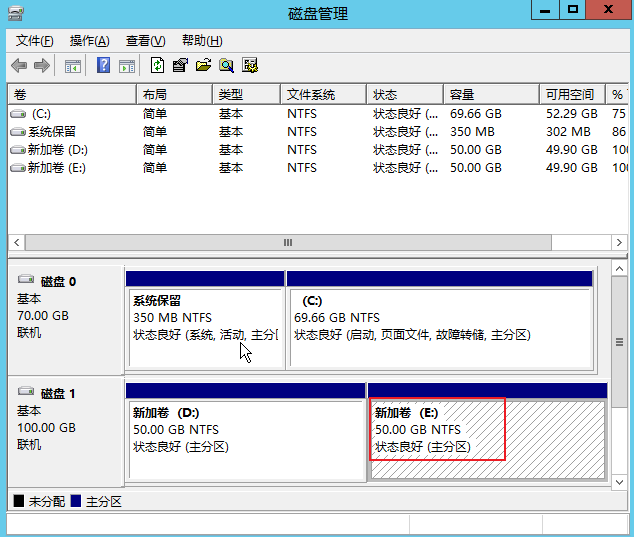Sort volumes by 容量 column header
Viewport: 634px width, 537px height.
(462, 95)
